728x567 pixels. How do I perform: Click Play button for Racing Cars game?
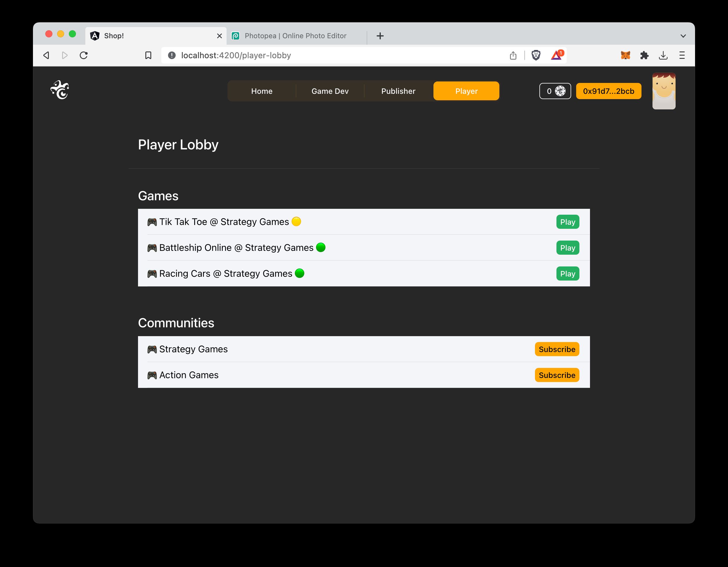(x=567, y=274)
